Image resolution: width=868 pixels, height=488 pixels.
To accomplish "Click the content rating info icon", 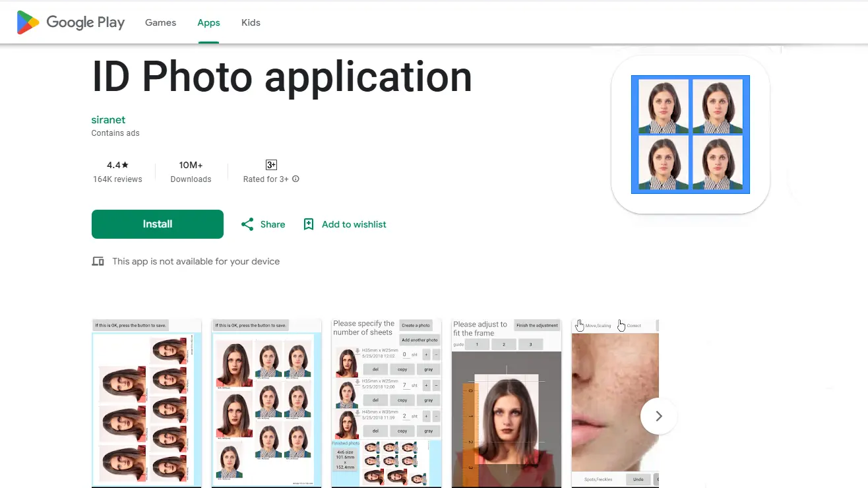I will click(x=295, y=179).
